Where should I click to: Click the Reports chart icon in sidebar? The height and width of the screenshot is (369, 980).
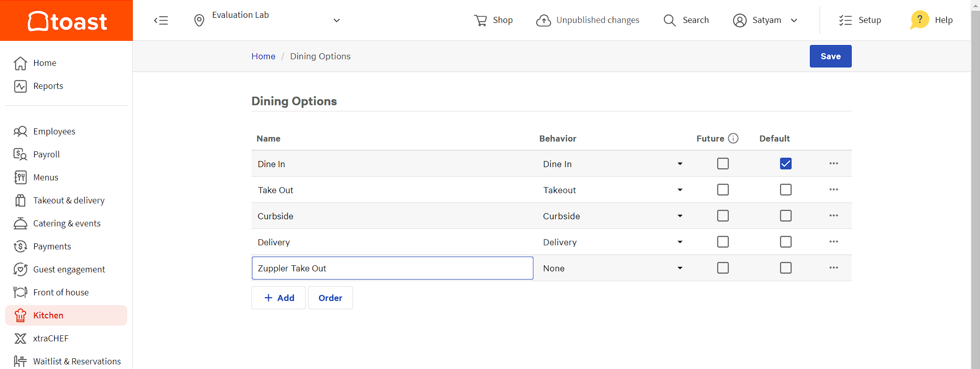20,86
